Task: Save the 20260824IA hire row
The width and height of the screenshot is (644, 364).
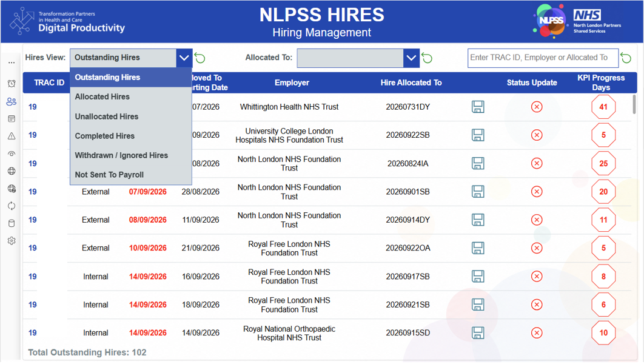Action: click(478, 164)
